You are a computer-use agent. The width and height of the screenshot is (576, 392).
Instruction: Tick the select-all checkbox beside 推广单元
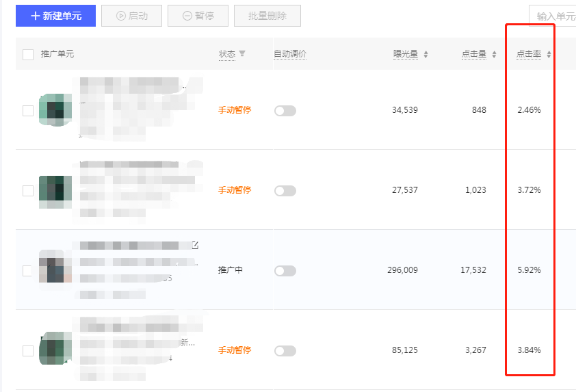coord(28,54)
